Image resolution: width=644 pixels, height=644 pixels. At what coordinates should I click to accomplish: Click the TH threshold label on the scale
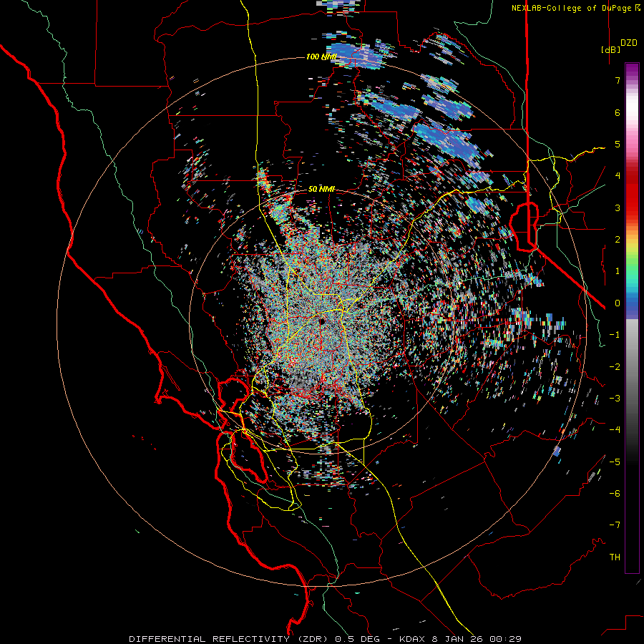[615, 557]
